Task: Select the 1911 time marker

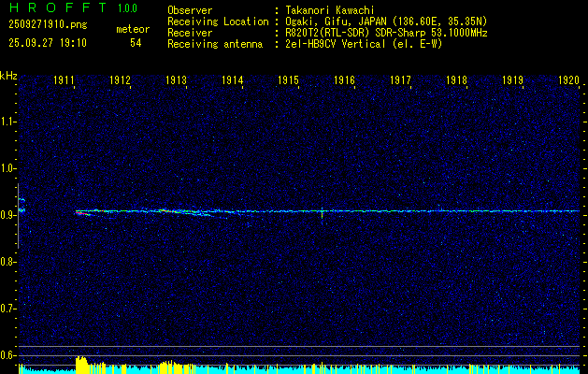Action: pyautogui.click(x=65, y=81)
